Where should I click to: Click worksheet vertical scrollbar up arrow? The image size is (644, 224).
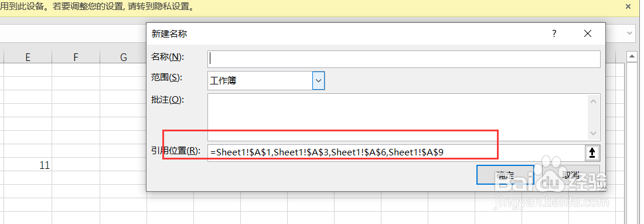[x=632, y=57]
